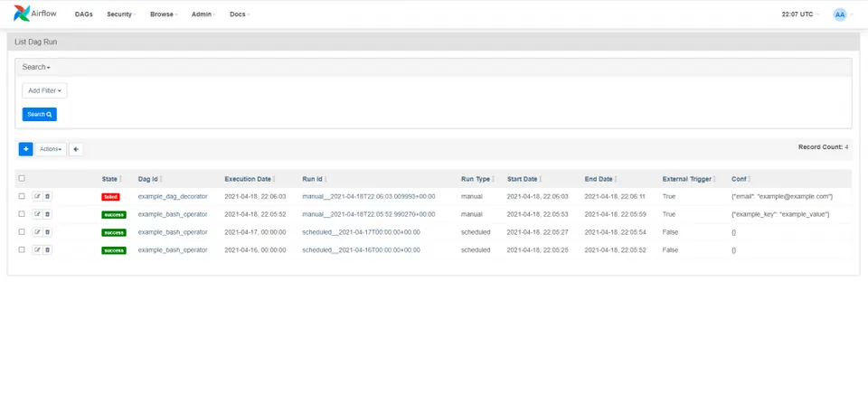
Task: Click the Record Count: 4 label
Action: pos(823,147)
